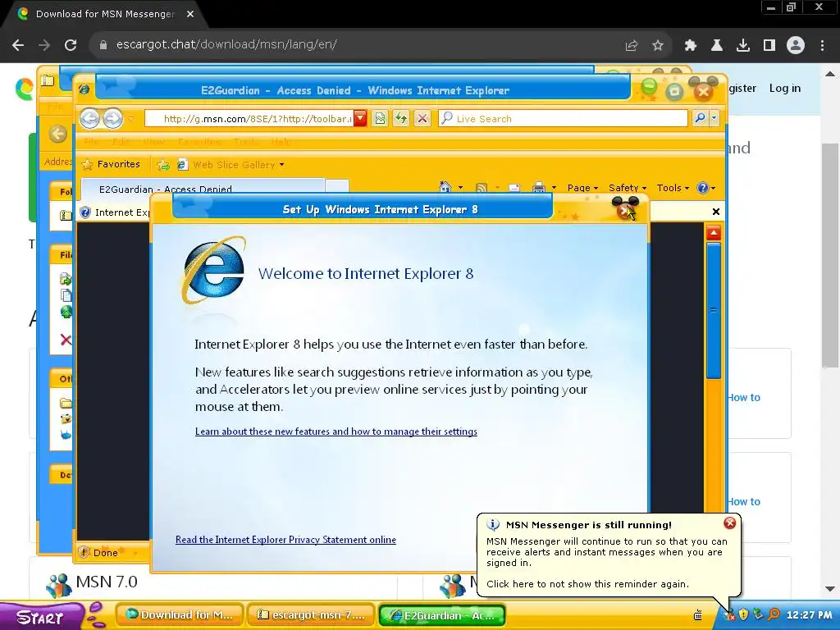Click the IE Help question-mark icon
This screenshot has width=840, height=630.
[x=702, y=188]
